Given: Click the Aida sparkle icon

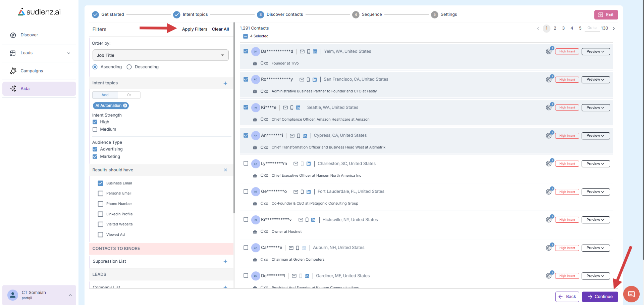Looking at the screenshot, I should pos(13,89).
